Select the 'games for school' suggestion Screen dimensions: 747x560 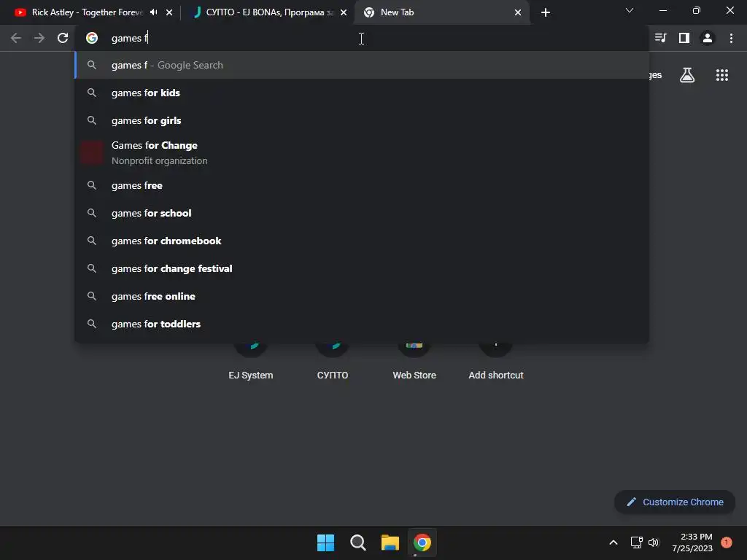362,213
